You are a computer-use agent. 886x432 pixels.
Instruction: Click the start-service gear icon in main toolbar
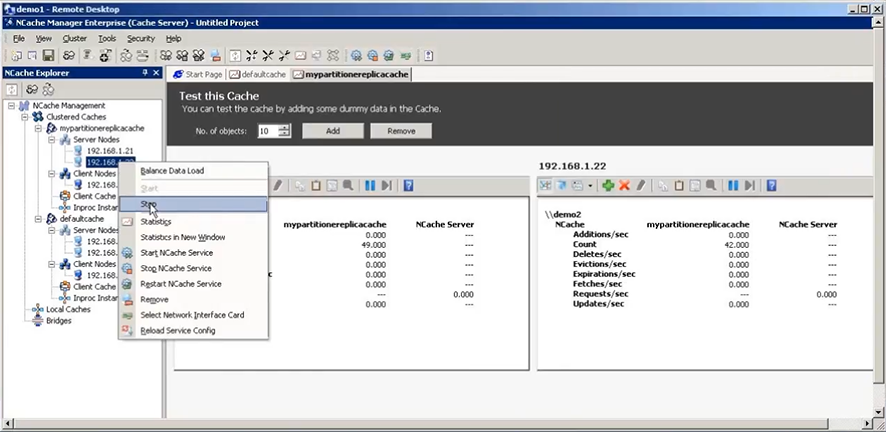[356, 55]
